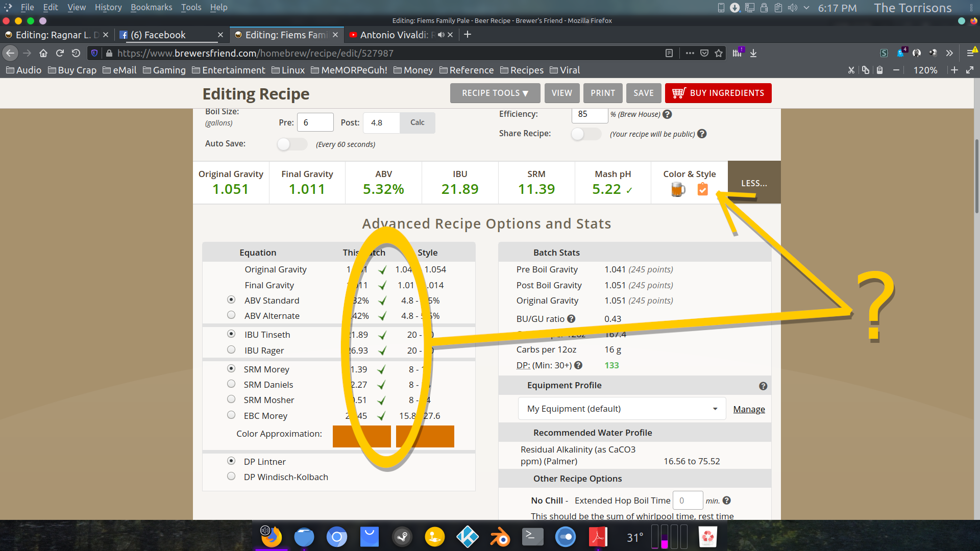This screenshot has height=551, width=980.
Task: Click the orange style clipboard check icon
Action: click(703, 189)
